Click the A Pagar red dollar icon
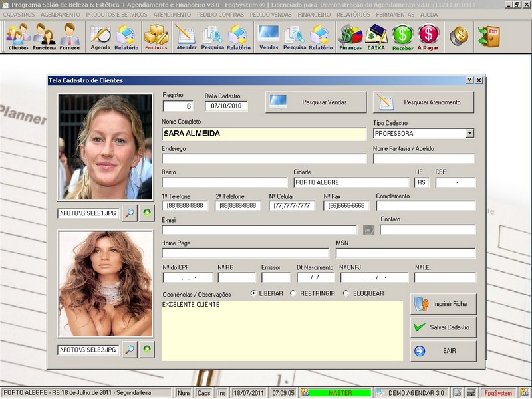 click(x=428, y=36)
